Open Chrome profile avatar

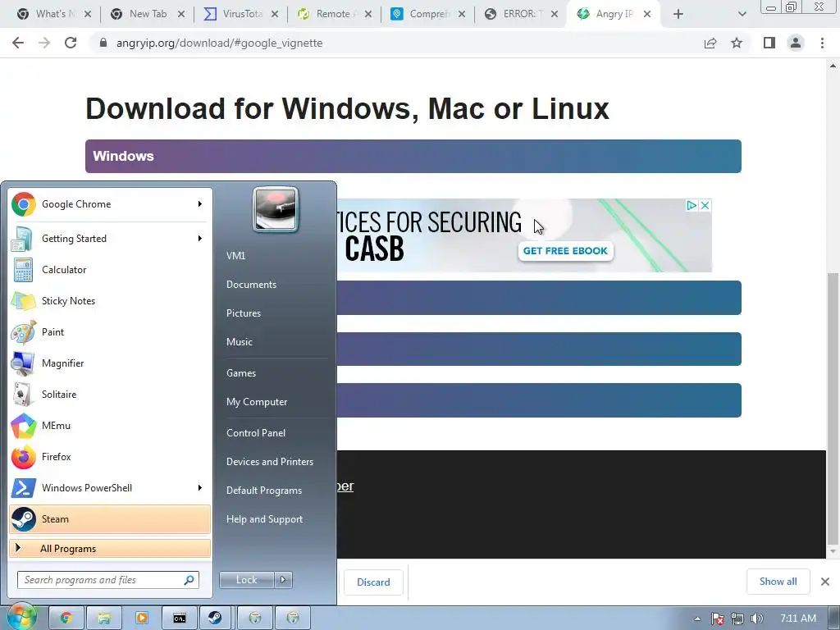click(x=796, y=43)
